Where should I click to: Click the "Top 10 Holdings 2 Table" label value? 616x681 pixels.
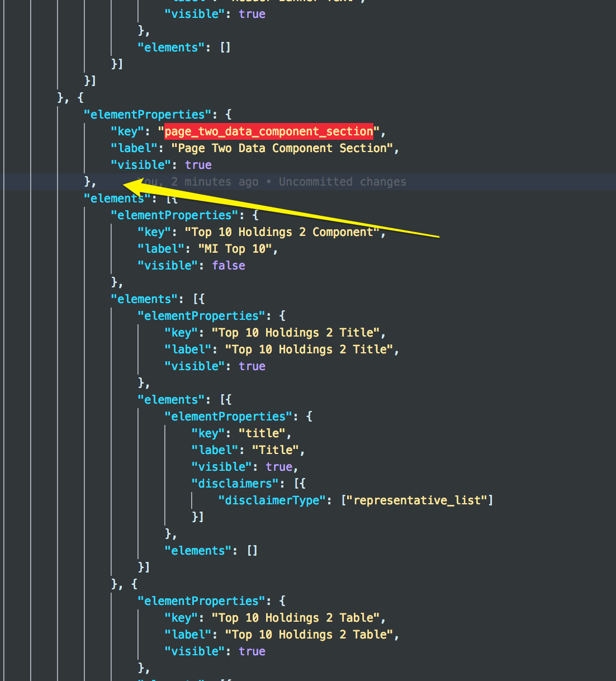(309, 635)
